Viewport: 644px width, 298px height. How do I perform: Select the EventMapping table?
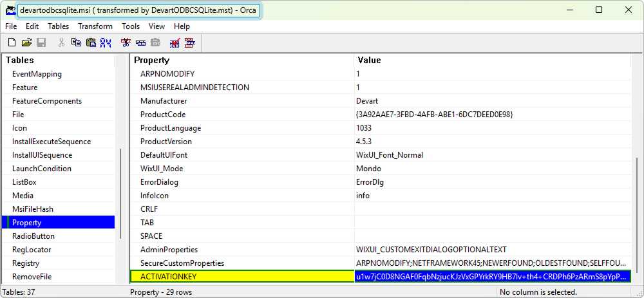point(37,74)
